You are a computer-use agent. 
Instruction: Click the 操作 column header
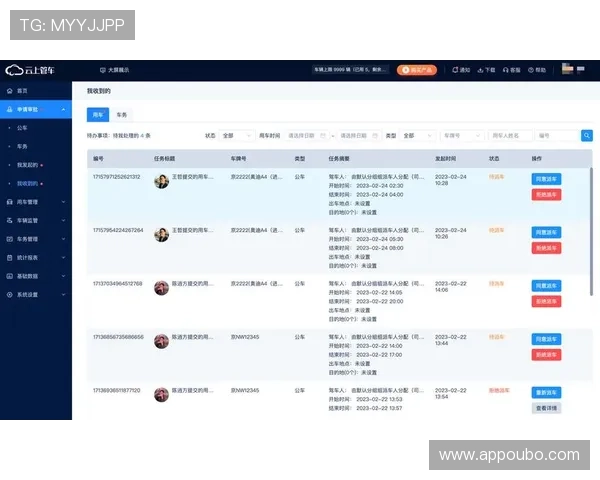pos(536,158)
